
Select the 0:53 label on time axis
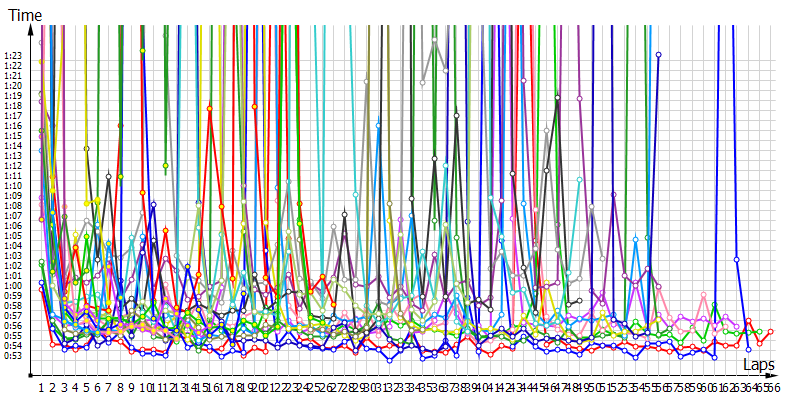[x=13, y=355]
